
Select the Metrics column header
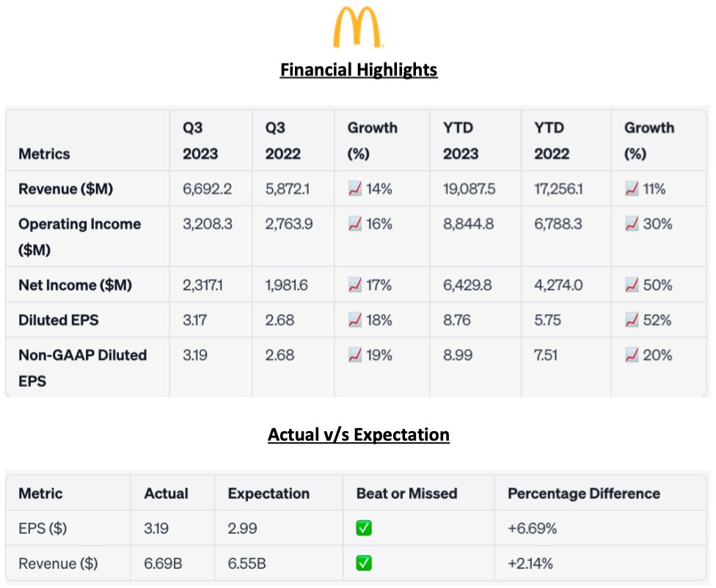pyautogui.click(x=44, y=154)
